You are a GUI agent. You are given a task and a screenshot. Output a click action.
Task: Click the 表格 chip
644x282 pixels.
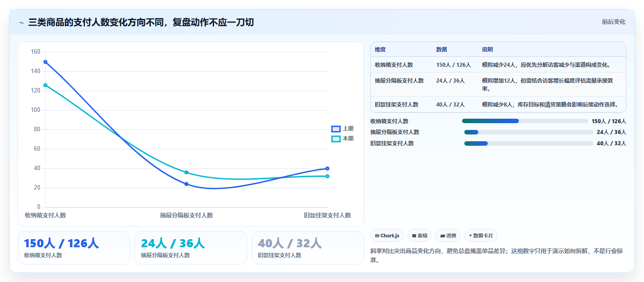click(x=420, y=236)
